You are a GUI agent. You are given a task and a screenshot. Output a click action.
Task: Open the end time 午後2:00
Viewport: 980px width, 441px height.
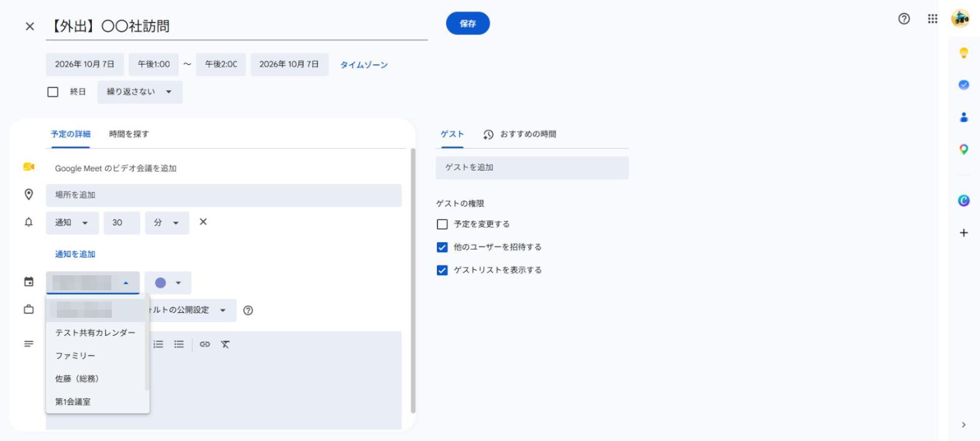221,64
